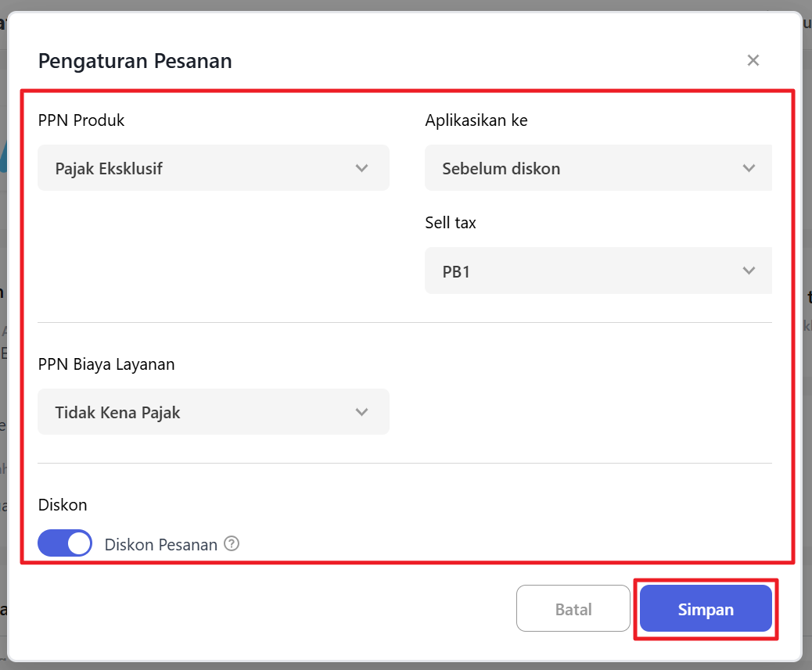Click the Diskon Pesanan label text
This screenshot has width=812, height=670.
click(160, 545)
